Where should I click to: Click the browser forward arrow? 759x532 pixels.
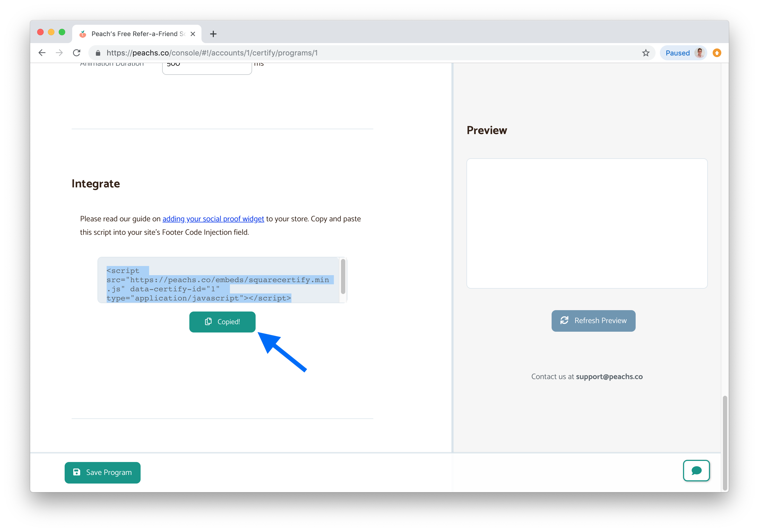tap(59, 53)
